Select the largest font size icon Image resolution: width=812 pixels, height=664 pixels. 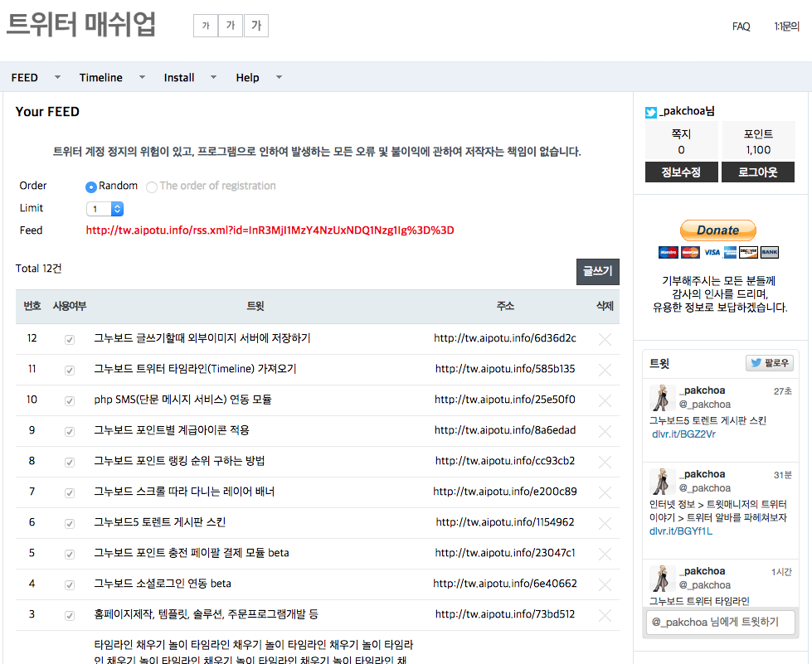(x=256, y=26)
